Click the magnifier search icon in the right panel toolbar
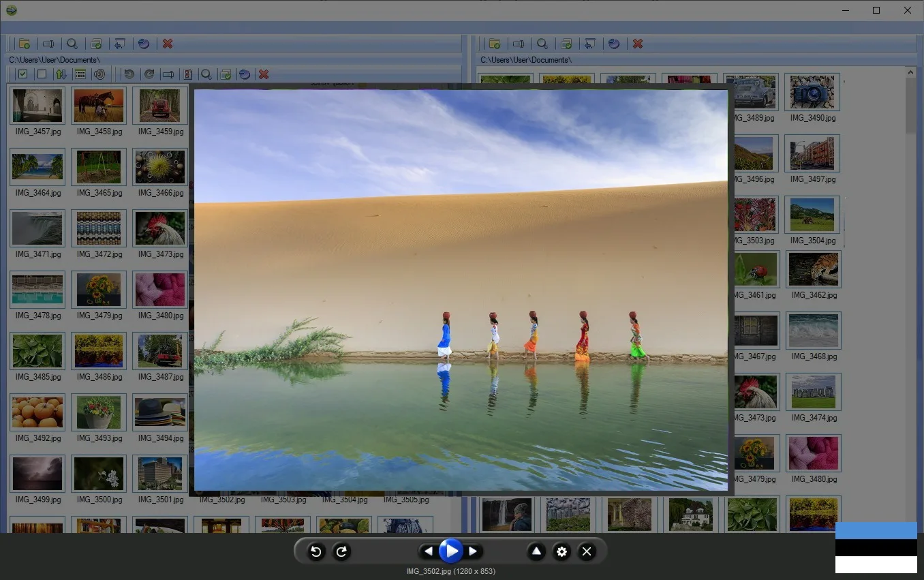The image size is (924, 580). coord(542,44)
